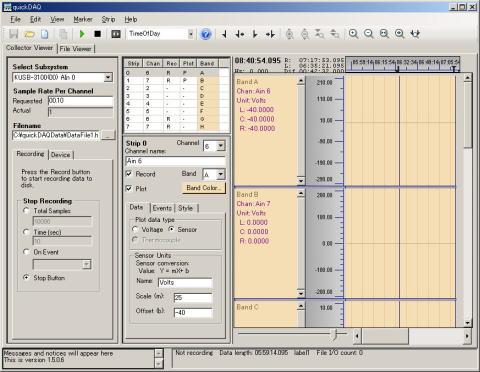This screenshot has height=372, width=480.
Task: Select the Events tab in strip settings
Action: pyautogui.click(x=162, y=208)
